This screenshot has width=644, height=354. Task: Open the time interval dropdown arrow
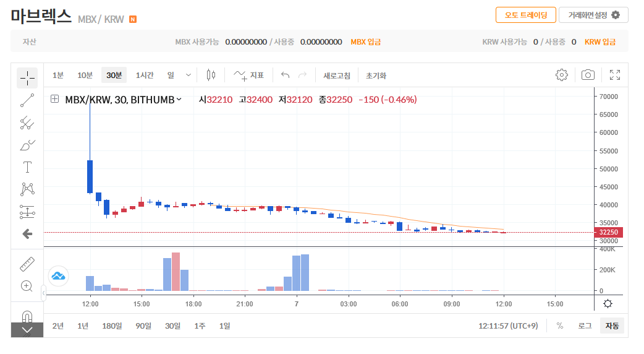[188, 76]
